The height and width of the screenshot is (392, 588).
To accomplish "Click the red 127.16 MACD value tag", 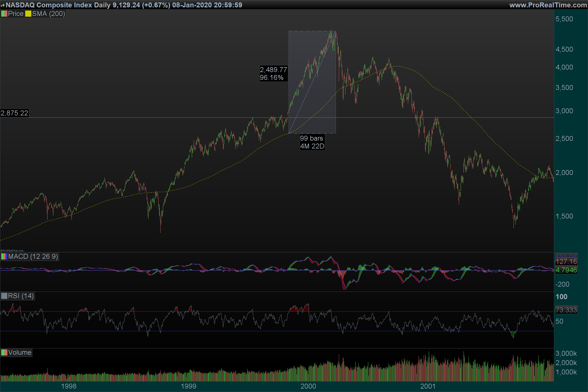I will (566, 261).
